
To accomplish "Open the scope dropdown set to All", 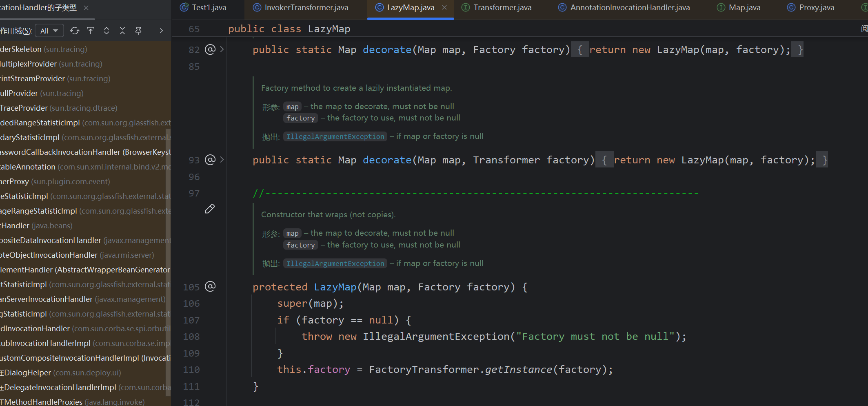I will click(x=49, y=31).
